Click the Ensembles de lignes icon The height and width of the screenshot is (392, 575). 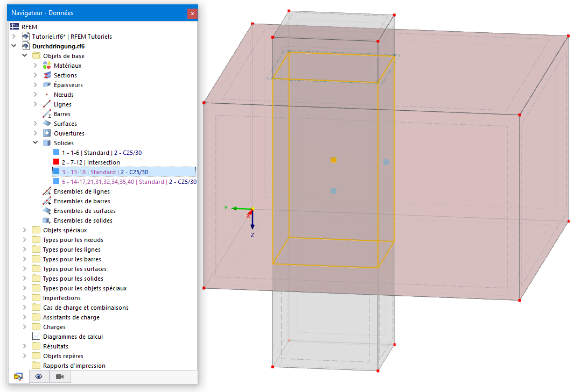pyautogui.click(x=47, y=191)
